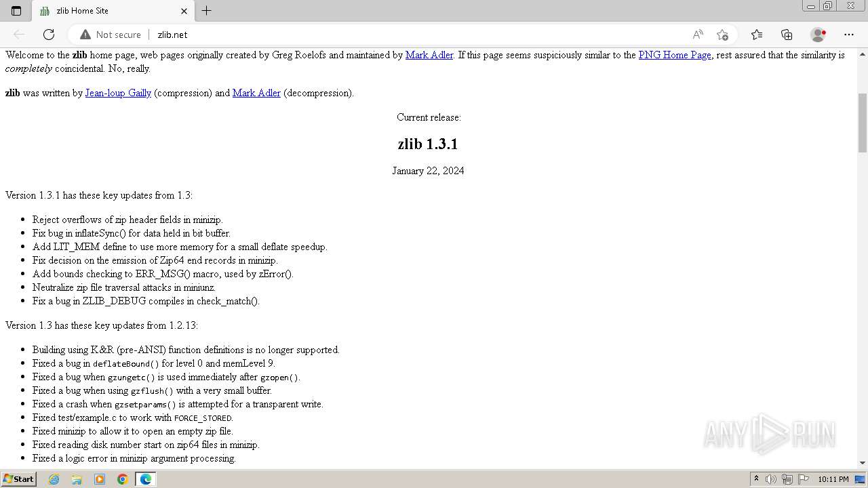868x488 pixels.
Task: Click 'Fix bug in inflateSync()' list item
Action: (132, 233)
